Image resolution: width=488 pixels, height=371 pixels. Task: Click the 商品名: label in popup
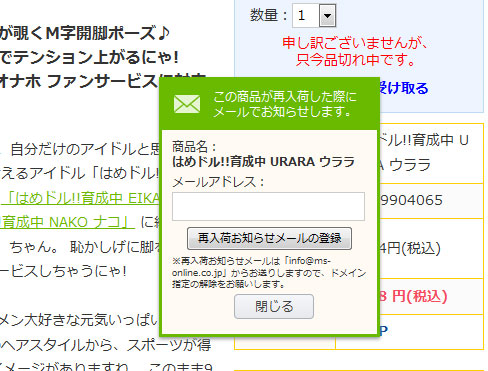194,147
